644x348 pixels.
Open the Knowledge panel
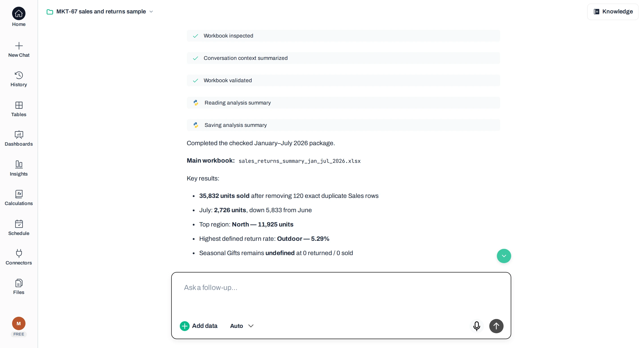[x=613, y=11]
